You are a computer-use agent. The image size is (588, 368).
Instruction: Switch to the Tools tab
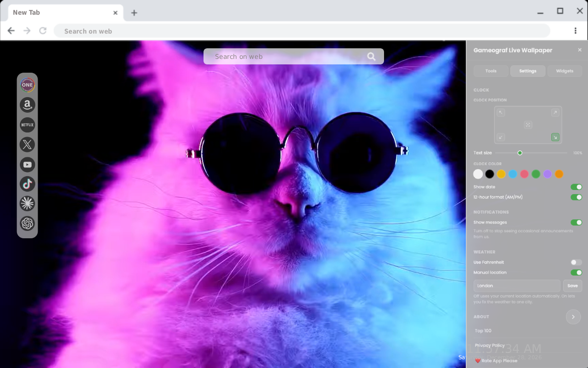491,71
